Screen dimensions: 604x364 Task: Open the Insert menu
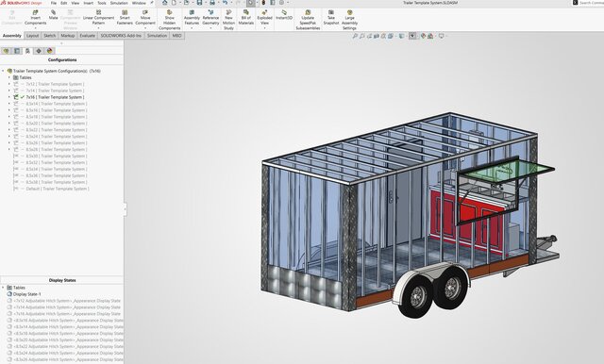tap(88, 3)
